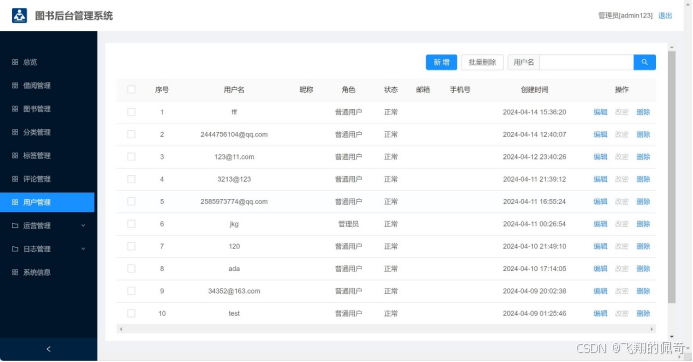This screenshot has height=362, width=693.
Task: Click 删除 for user fff
Action: [643, 112]
